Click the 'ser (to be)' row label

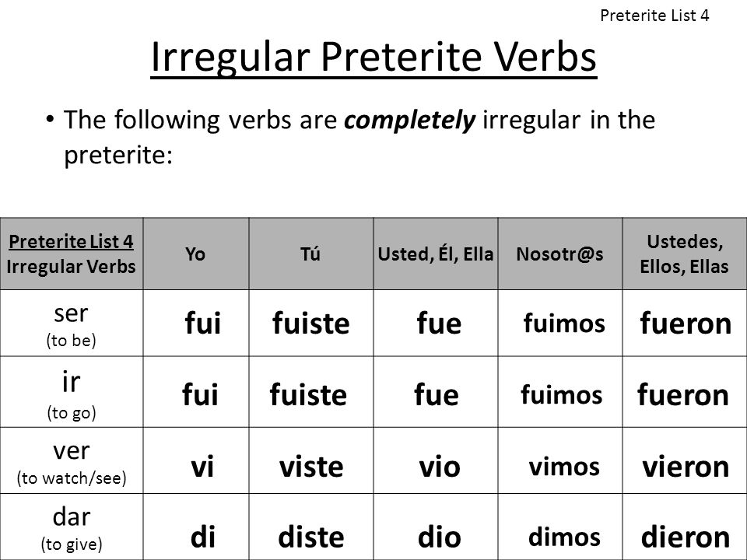(x=72, y=323)
